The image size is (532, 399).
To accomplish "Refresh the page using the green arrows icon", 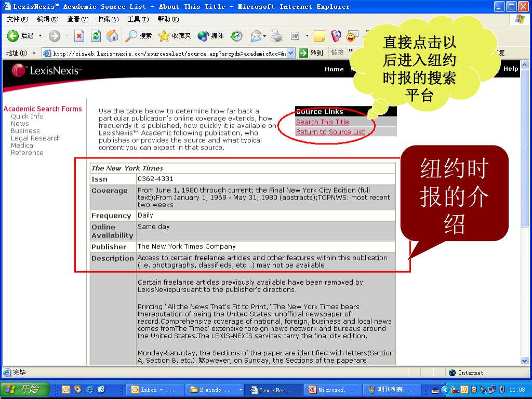I will pos(96,36).
